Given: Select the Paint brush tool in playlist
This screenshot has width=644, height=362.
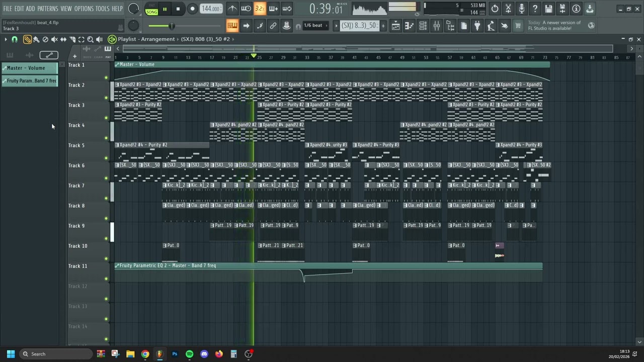Looking at the screenshot, I should pos(36,39).
